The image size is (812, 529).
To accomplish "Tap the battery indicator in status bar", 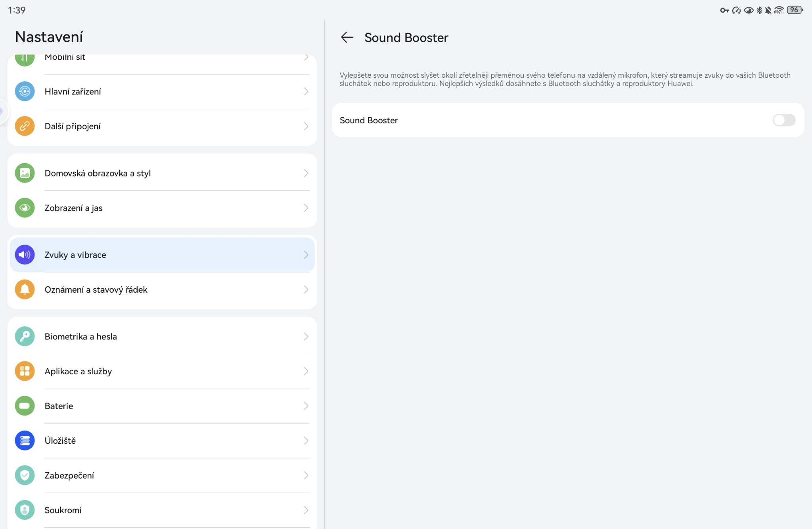I will point(795,10).
